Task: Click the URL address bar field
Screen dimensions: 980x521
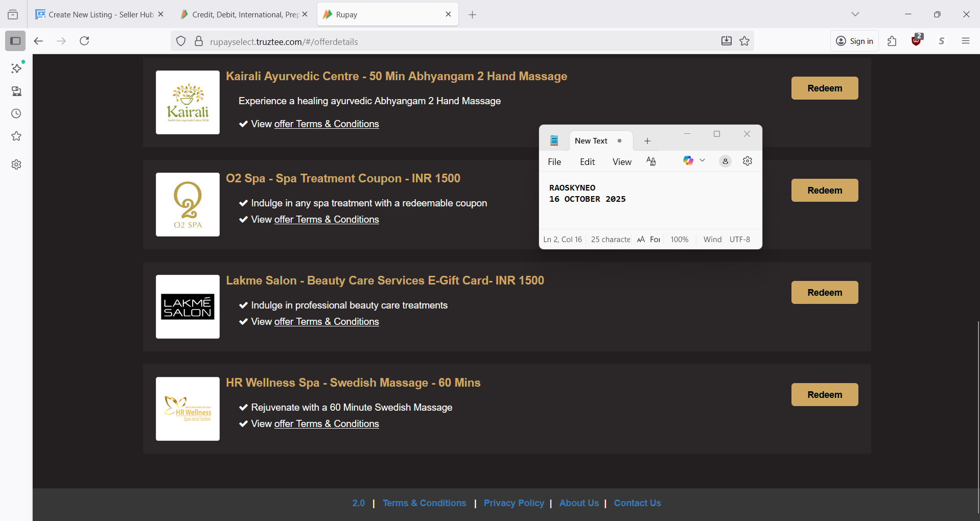Action: [450, 41]
